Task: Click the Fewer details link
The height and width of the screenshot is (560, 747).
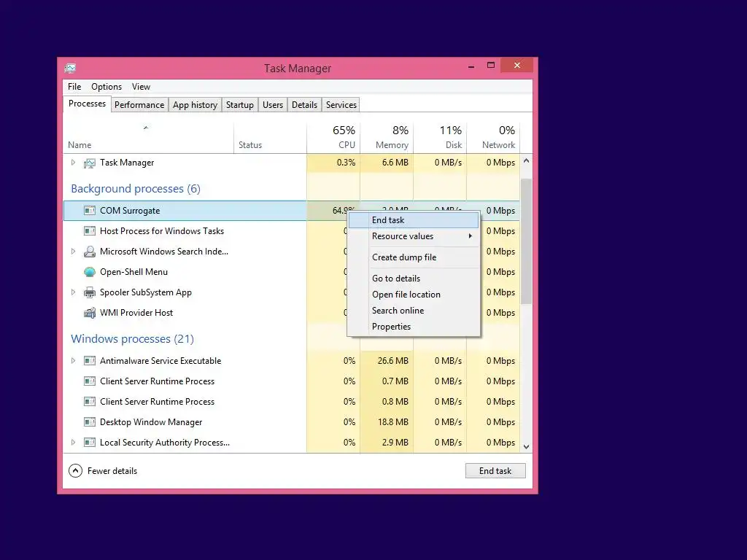Action: [x=112, y=471]
